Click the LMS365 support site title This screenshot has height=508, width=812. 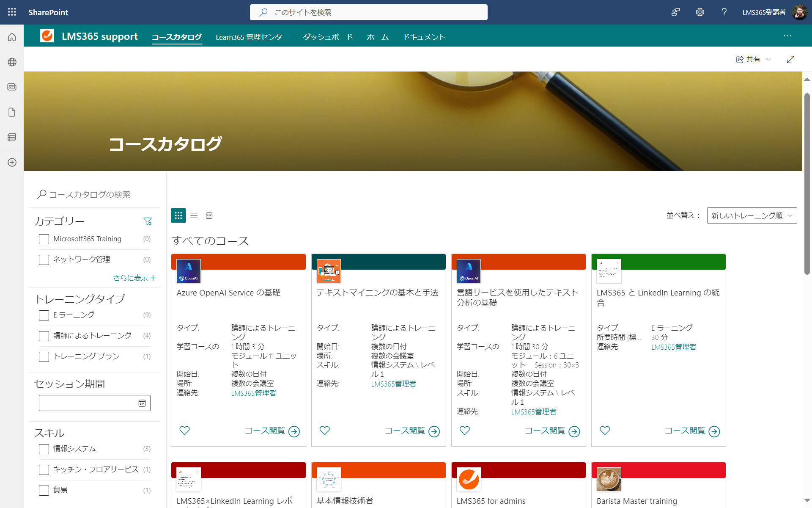pyautogui.click(x=100, y=36)
